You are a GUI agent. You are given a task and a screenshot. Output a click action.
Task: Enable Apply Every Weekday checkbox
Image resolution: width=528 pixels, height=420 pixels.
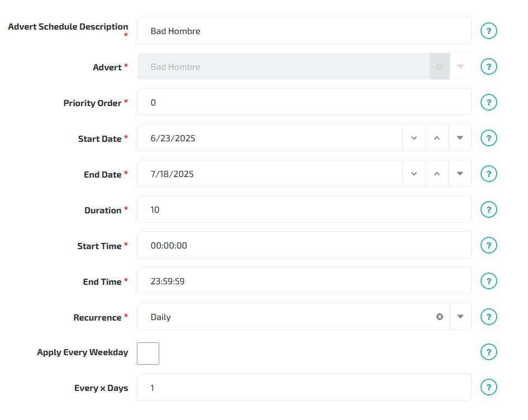click(148, 354)
